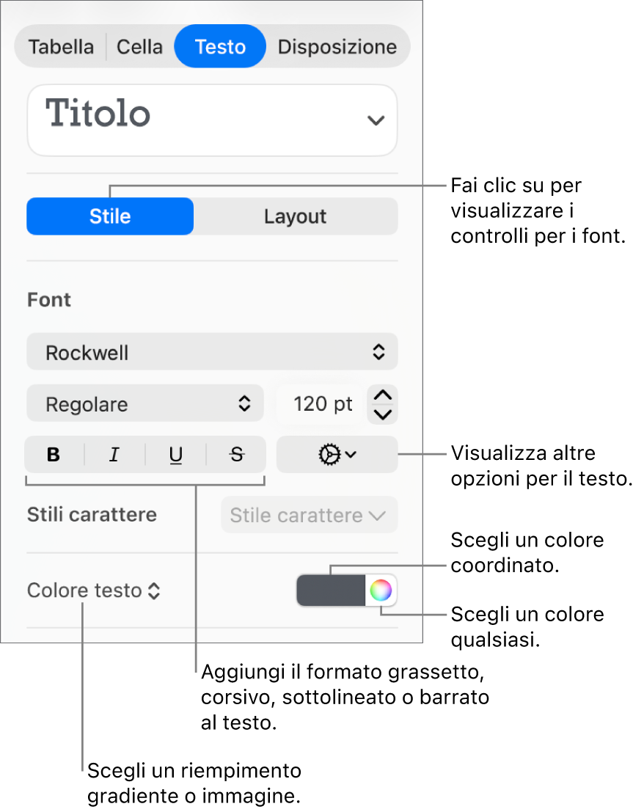Image resolution: width=644 pixels, height=812 pixels.
Task: Click the dark gray text color swatch
Action: pos(332,590)
